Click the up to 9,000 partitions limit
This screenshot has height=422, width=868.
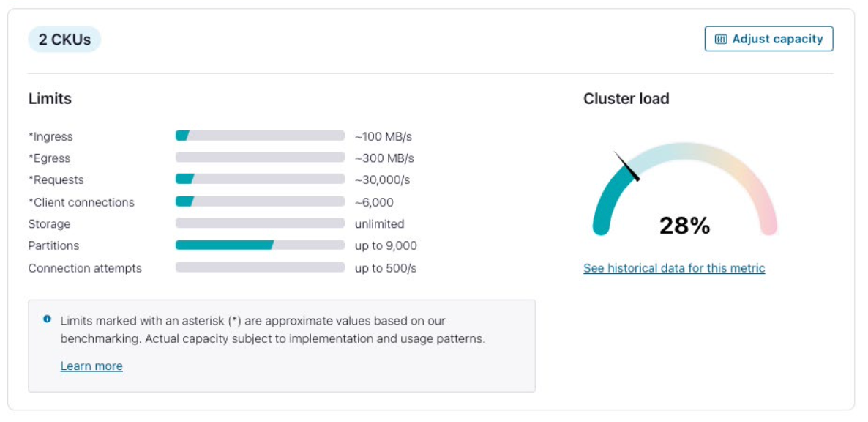click(386, 245)
